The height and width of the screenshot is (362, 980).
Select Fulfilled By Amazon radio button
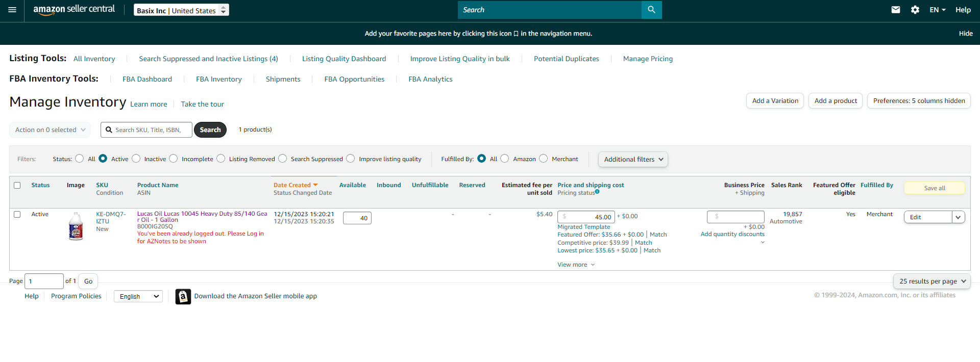tap(504, 159)
